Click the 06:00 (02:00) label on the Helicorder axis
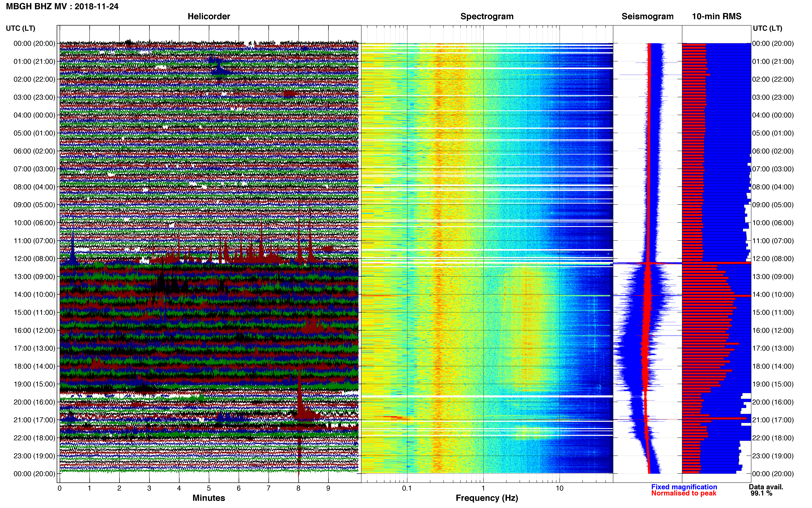This screenshot has width=812, height=508. (34, 151)
